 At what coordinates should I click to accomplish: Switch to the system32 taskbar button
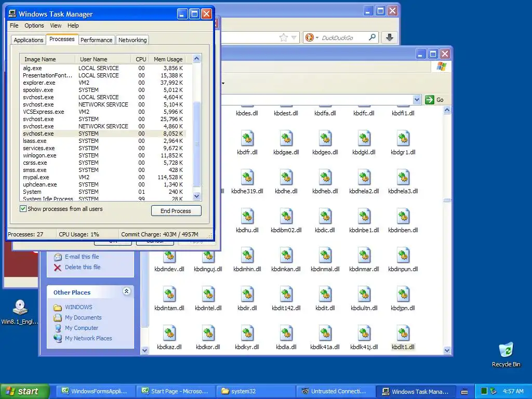[257, 392]
